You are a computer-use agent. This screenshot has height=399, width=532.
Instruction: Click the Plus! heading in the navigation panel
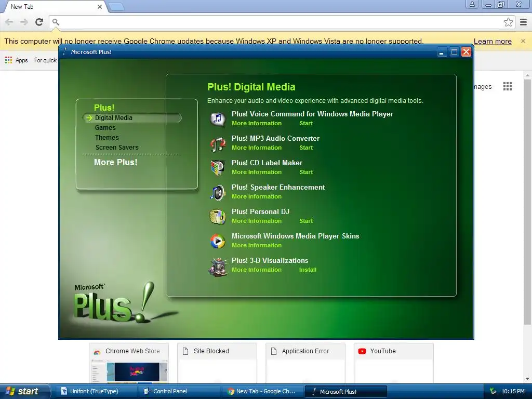pyautogui.click(x=104, y=108)
